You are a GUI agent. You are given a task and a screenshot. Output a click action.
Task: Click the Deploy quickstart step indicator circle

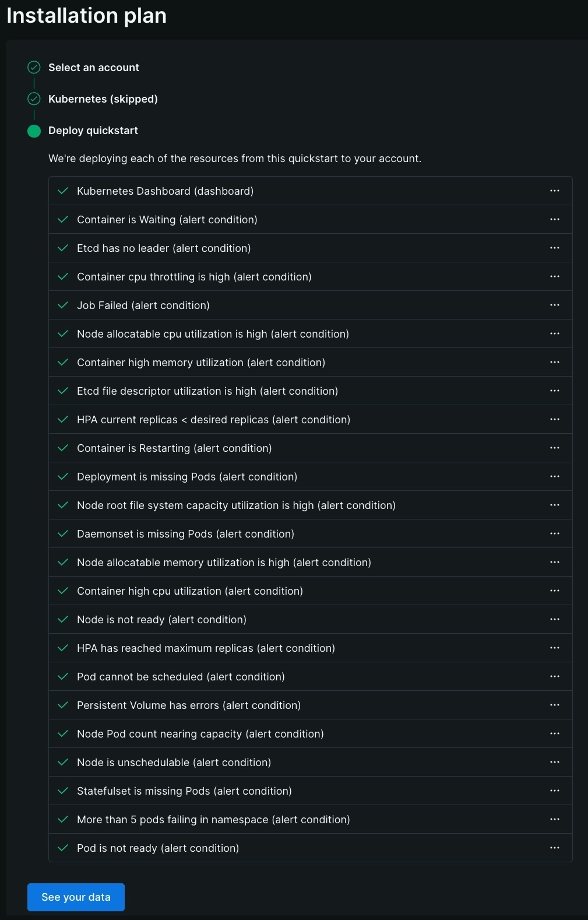point(34,131)
